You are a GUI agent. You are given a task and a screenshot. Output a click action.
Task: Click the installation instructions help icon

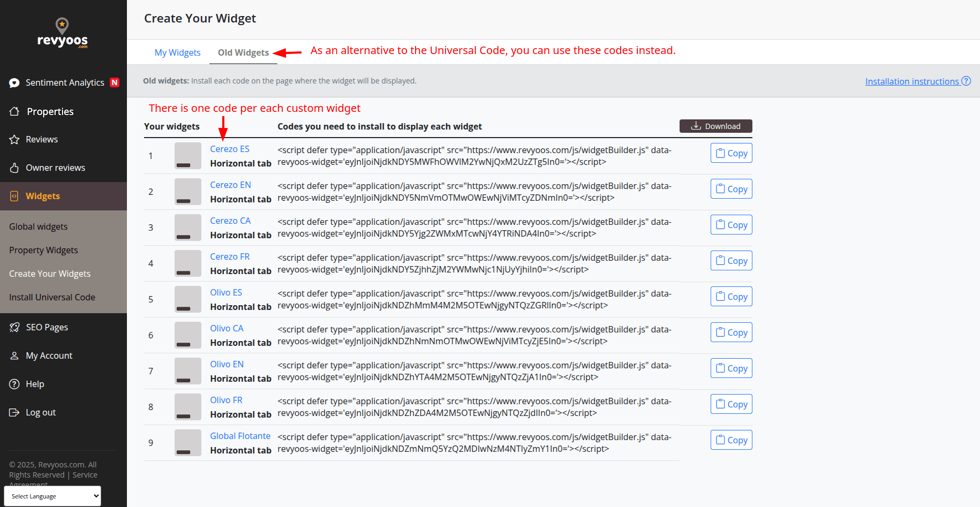[x=966, y=81]
